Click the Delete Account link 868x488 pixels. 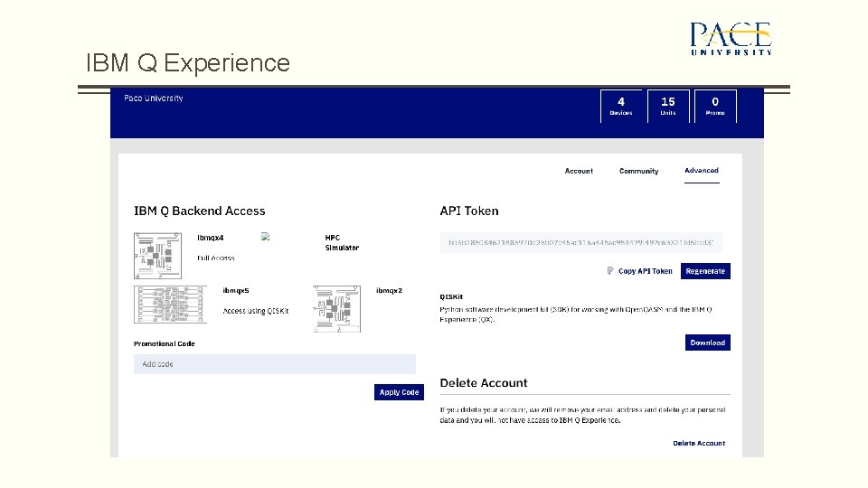[699, 443]
